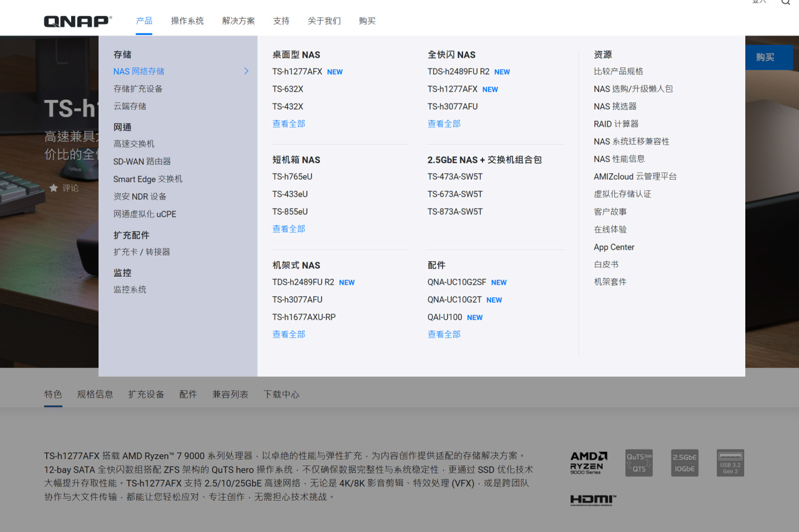Open the RAID 计算器 resource link
Screen dimensions: 799x532
point(616,124)
